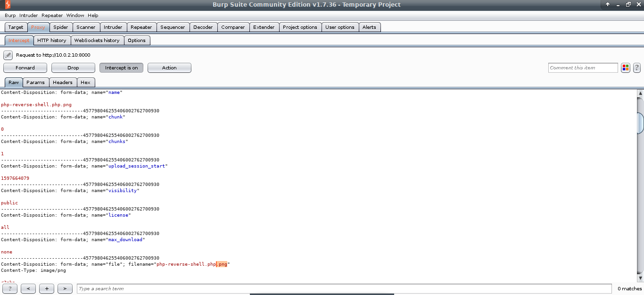Viewport: 644px width, 295px height.
Task: Switch to the Spider tab
Action: pyautogui.click(x=61, y=27)
